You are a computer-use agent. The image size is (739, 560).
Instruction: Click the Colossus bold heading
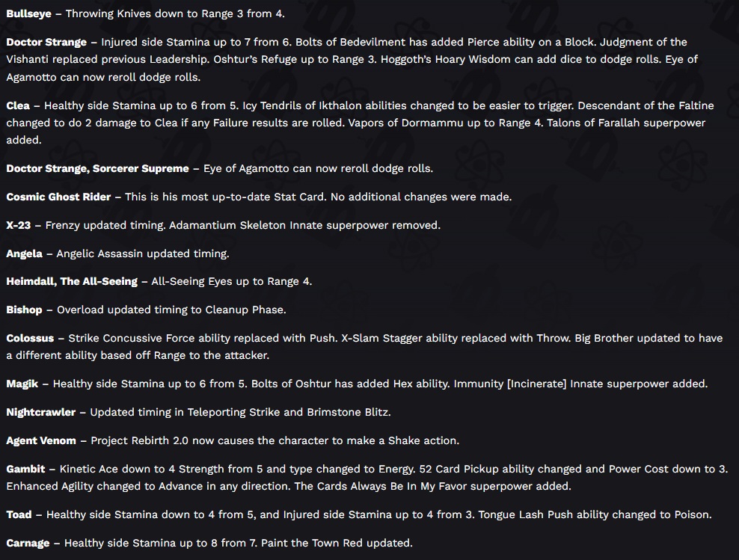click(x=30, y=338)
